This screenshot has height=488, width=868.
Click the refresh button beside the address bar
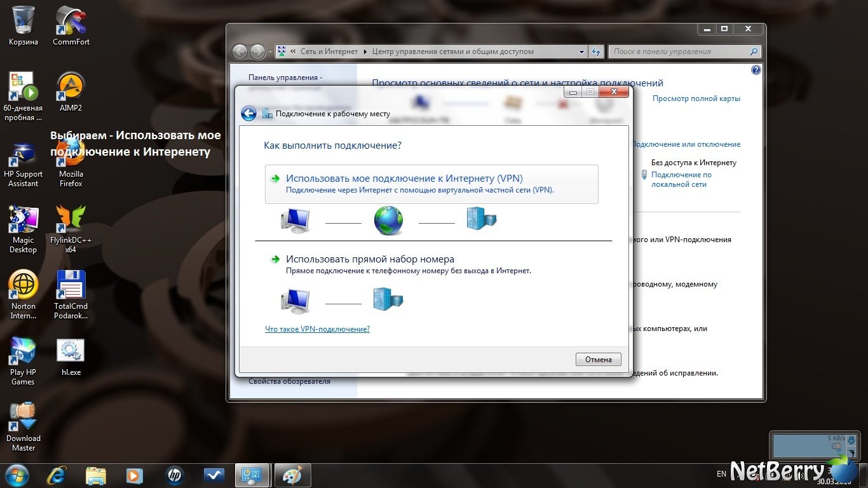point(596,51)
